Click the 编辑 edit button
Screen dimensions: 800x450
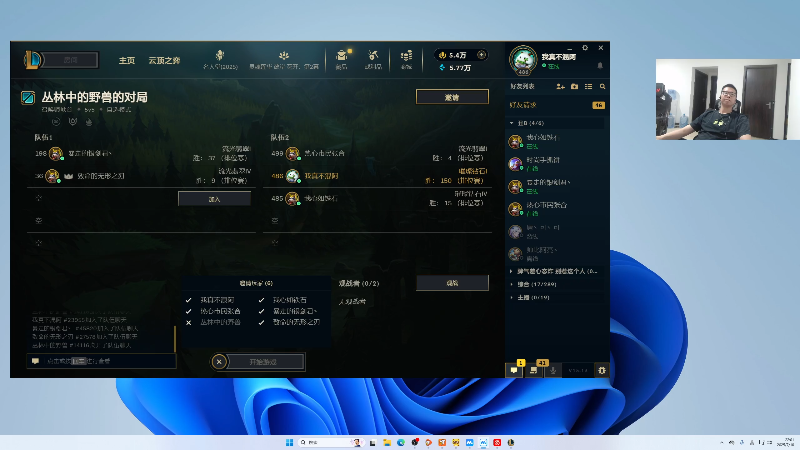click(x=452, y=283)
